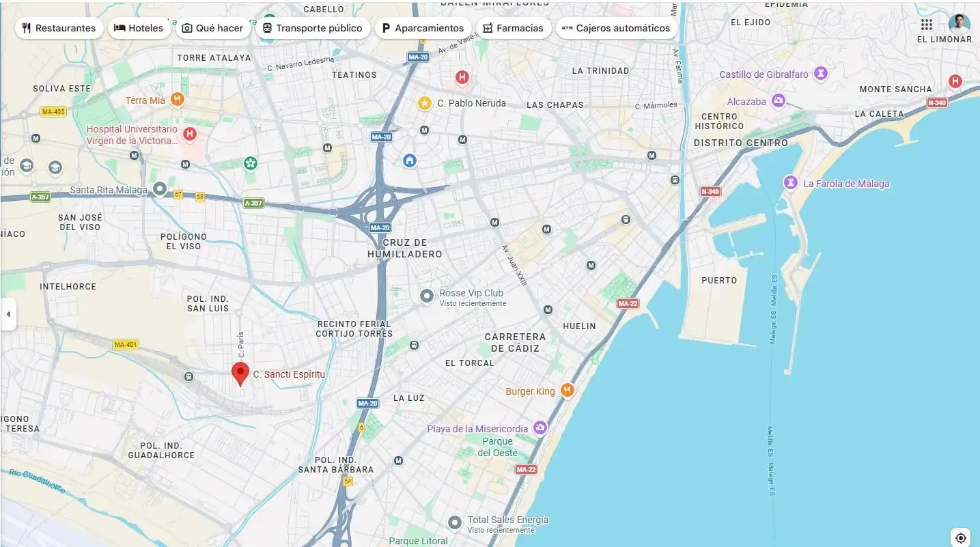The image size is (980, 547).
Task: Show Aparcamientos on the map
Action: 423,28
